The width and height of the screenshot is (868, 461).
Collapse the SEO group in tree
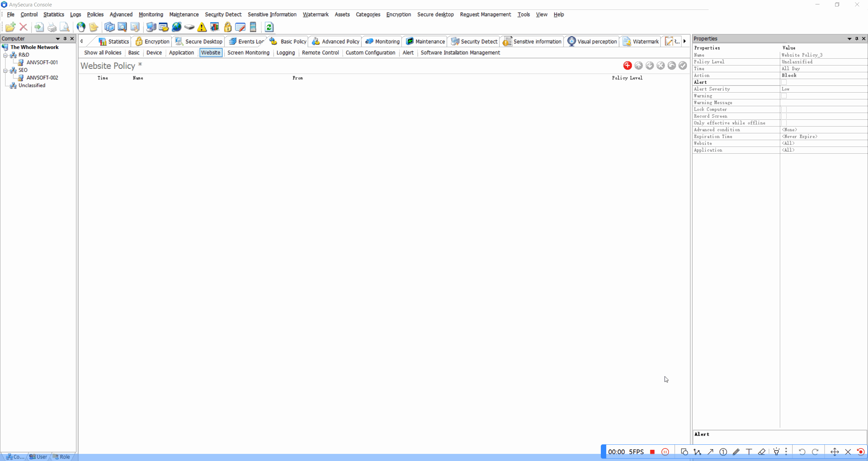click(5, 70)
